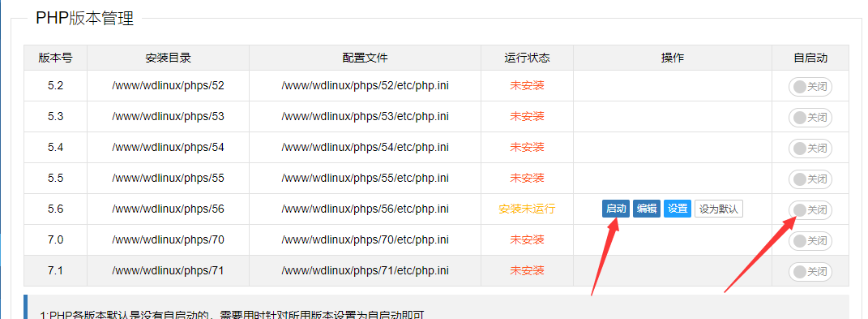
Task: Click the 未安装 status of PHP 7.0
Action: point(527,239)
